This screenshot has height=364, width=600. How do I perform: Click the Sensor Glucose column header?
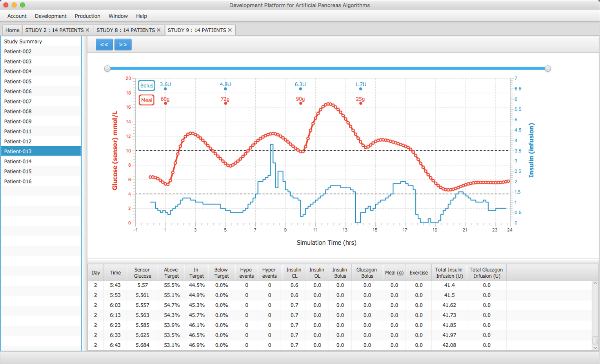[142, 273]
